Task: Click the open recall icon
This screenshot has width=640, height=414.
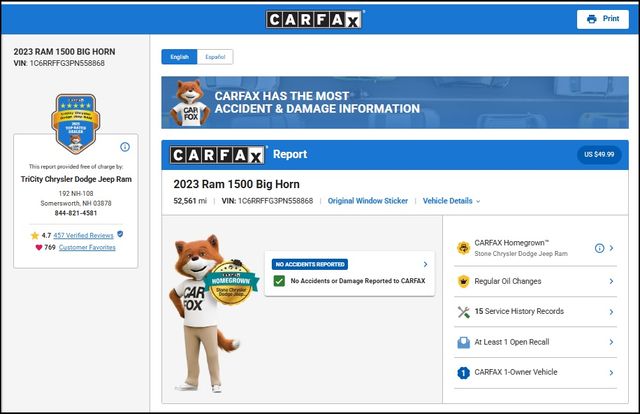Action: 463,342
